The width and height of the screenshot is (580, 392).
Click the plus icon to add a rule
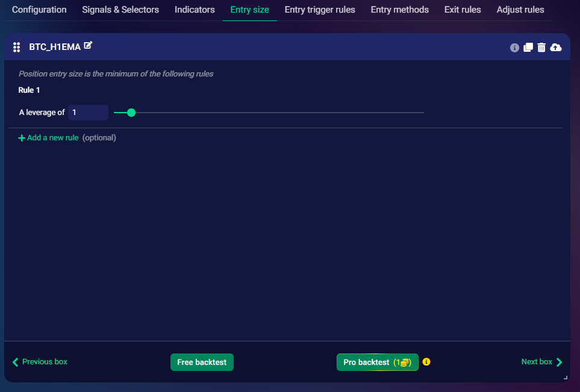(x=22, y=138)
